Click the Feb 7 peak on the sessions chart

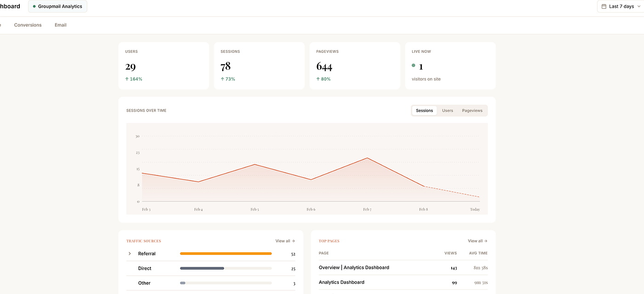[x=367, y=158]
